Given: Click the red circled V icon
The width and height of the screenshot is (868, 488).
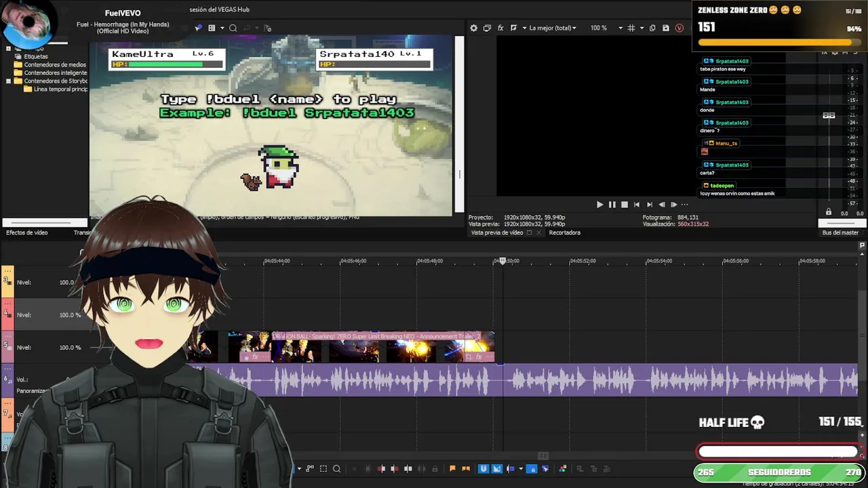Looking at the screenshot, I should 679,28.
